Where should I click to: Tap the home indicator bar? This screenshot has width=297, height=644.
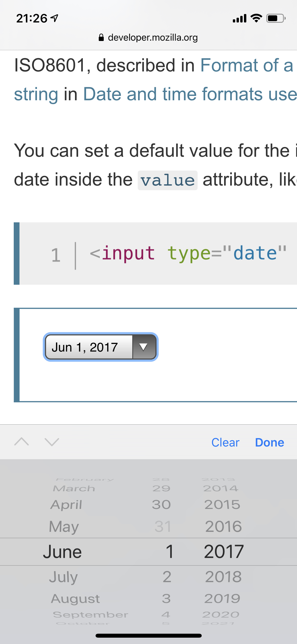pos(148,636)
